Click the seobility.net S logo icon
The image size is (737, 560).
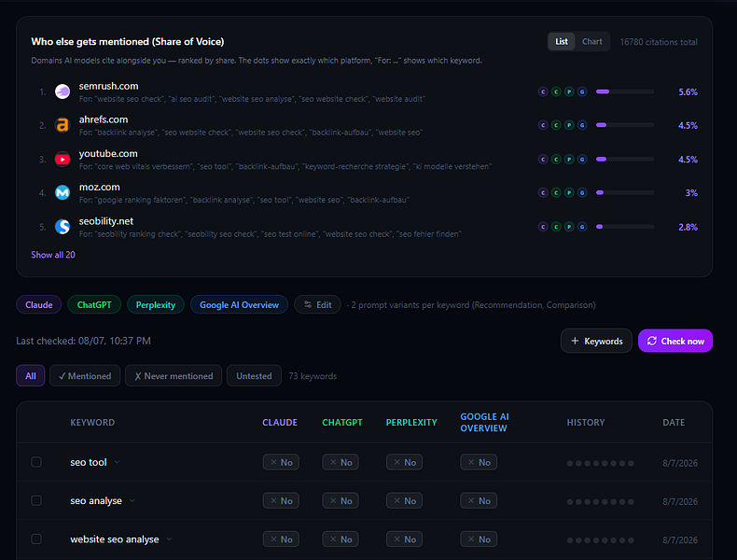click(x=63, y=227)
